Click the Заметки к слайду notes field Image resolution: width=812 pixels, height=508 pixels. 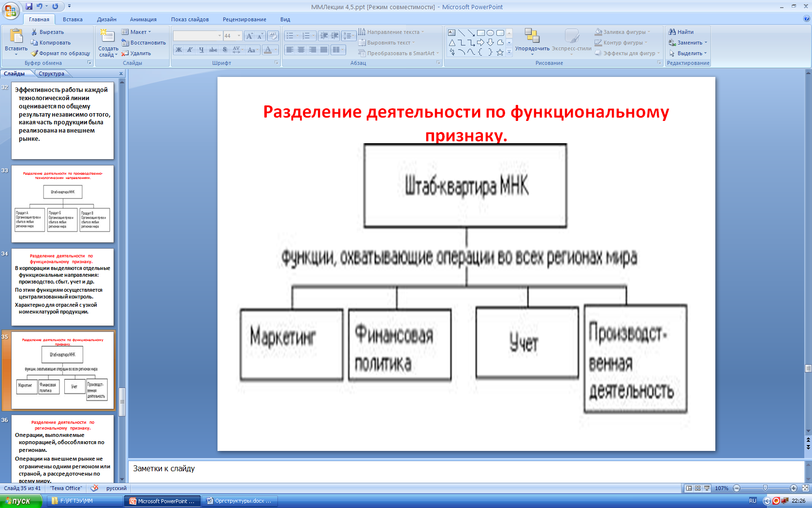(x=465, y=471)
